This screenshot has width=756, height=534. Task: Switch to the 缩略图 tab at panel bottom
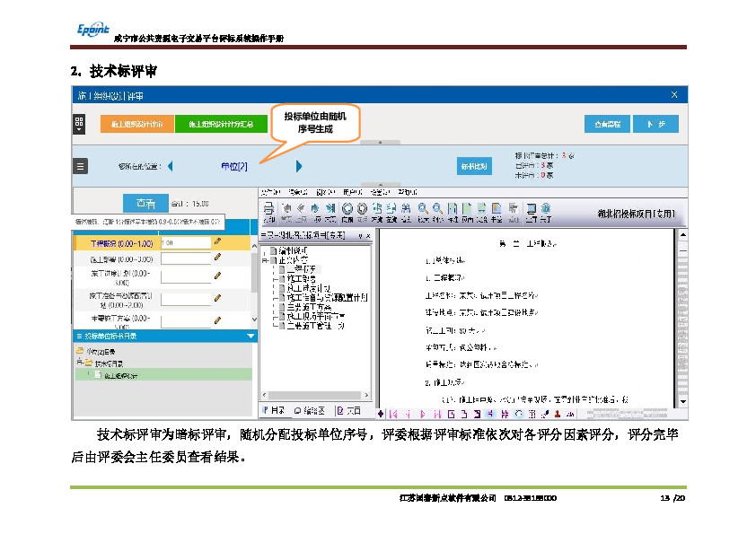[x=310, y=411]
